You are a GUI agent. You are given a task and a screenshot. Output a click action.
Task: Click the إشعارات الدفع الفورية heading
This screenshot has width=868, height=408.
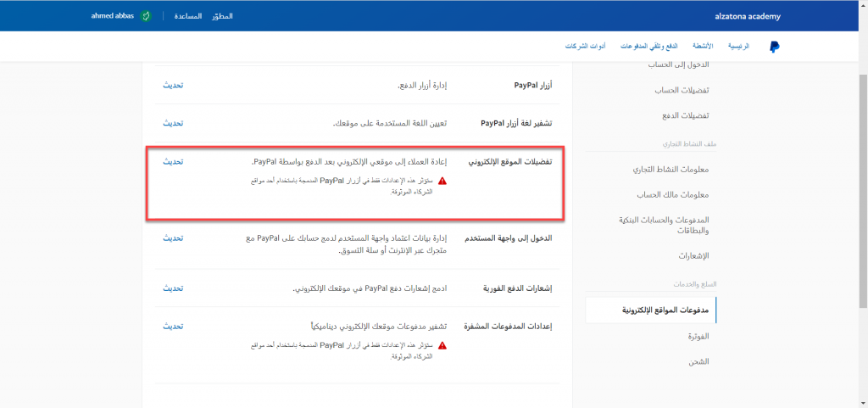tap(520, 288)
